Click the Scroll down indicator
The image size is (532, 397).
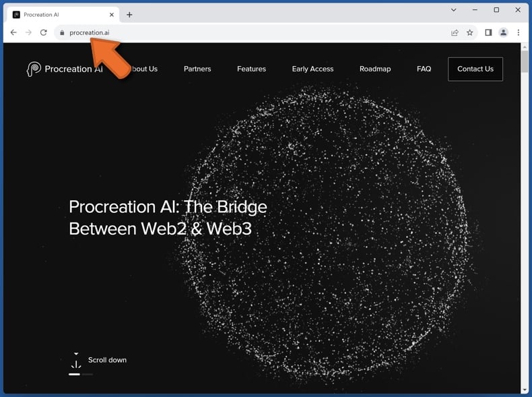(x=107, y=360)
